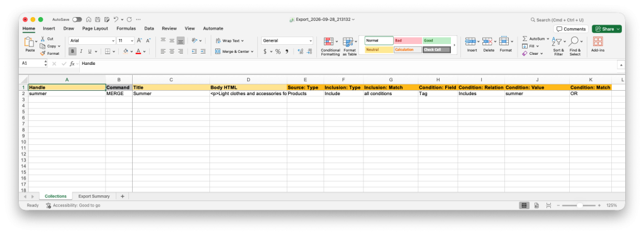Switch to Page Layout view in status bar
The width and height of the screenshot is (644, 235).
(536, 205)
